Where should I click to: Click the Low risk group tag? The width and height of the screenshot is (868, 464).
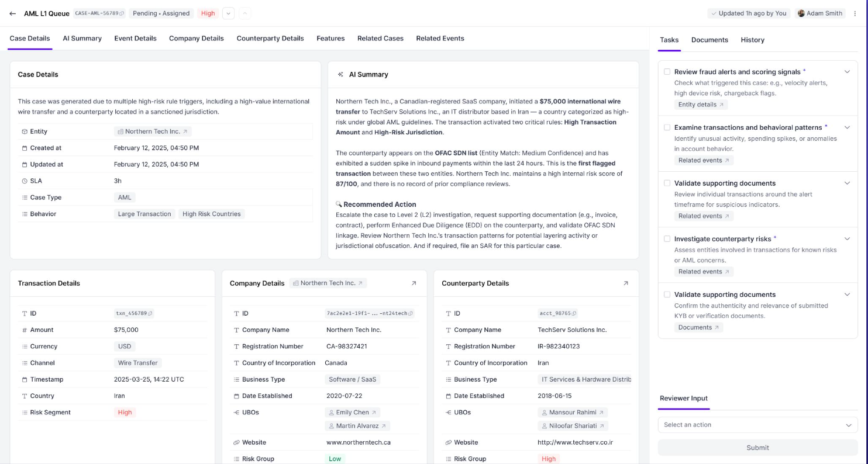pyautogui.click(x=335, y=459)
